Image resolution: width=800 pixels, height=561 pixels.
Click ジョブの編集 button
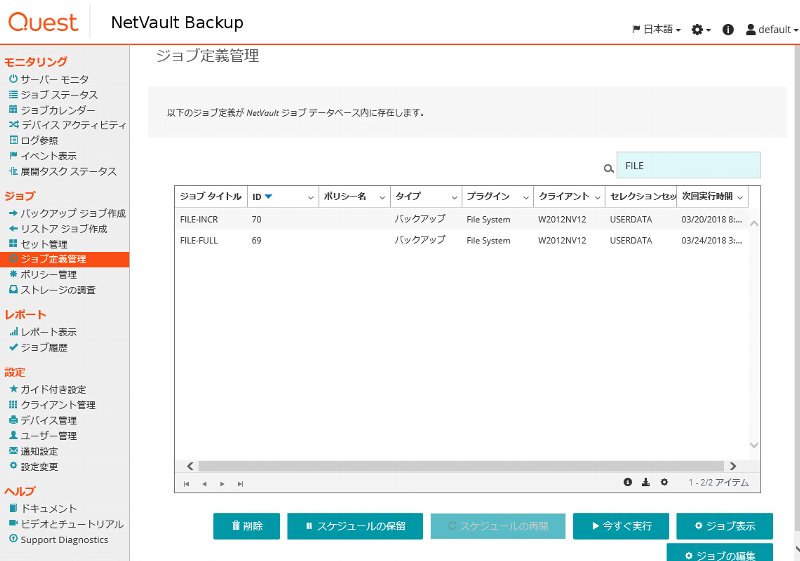(720, 553)
